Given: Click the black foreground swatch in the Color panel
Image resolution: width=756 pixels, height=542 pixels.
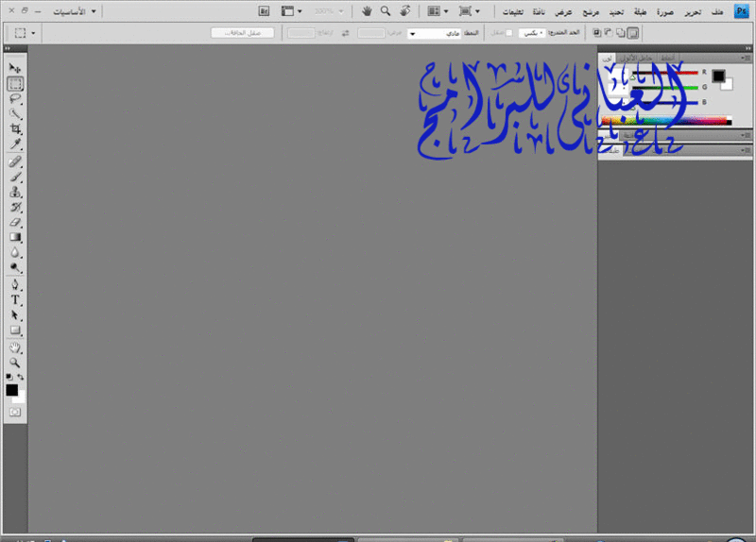Looking at the screenshot, I should (x=718, y=76).
